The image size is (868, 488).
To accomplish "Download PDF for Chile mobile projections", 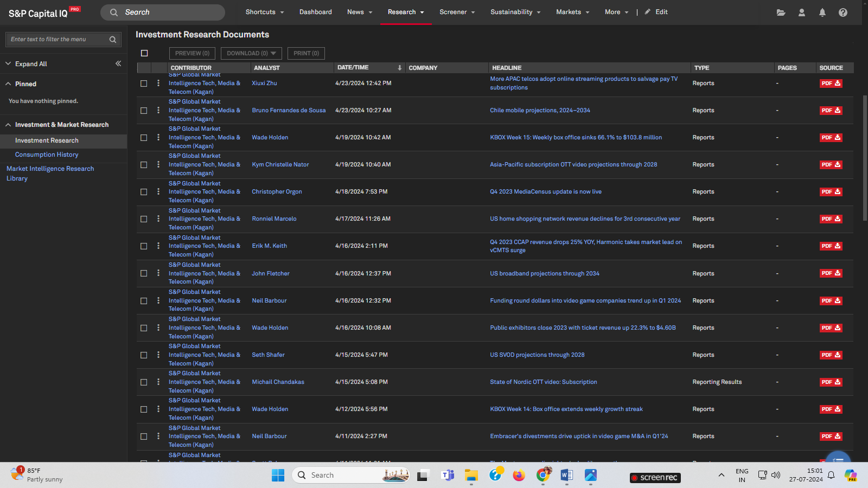I will (831, 111).
